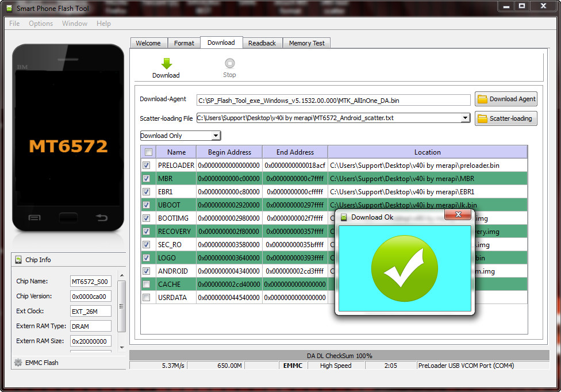Open the Options menu
Screen dimensions: 561x392
click(x=41, y=23)
